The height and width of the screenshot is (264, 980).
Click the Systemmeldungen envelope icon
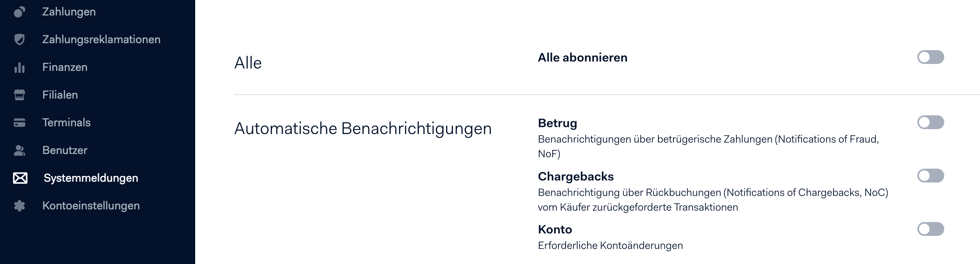click(20, 178)
